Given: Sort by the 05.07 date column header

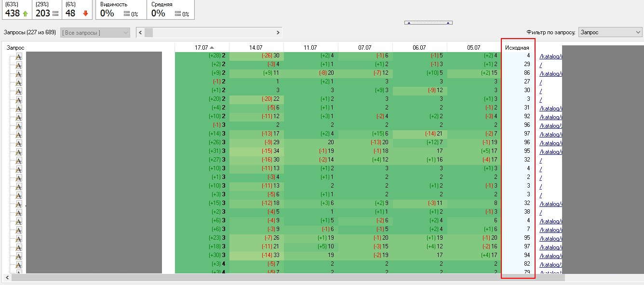Looking at the screenshot, I should (x=474, y=47).
